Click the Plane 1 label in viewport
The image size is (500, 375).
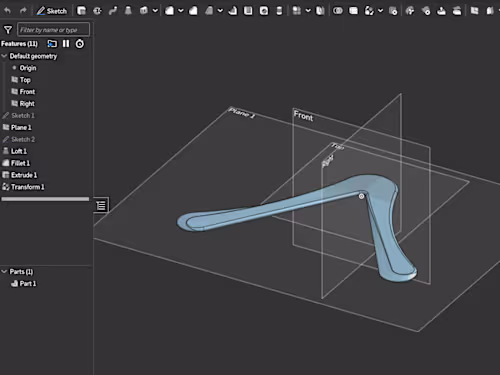(x=242, y=113)
